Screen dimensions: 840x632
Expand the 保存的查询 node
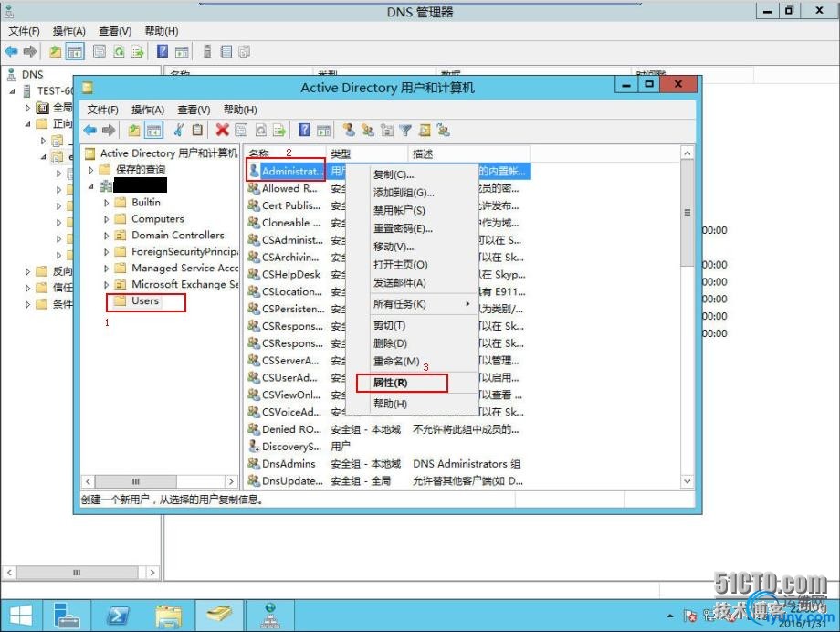[x=90, y=170]
